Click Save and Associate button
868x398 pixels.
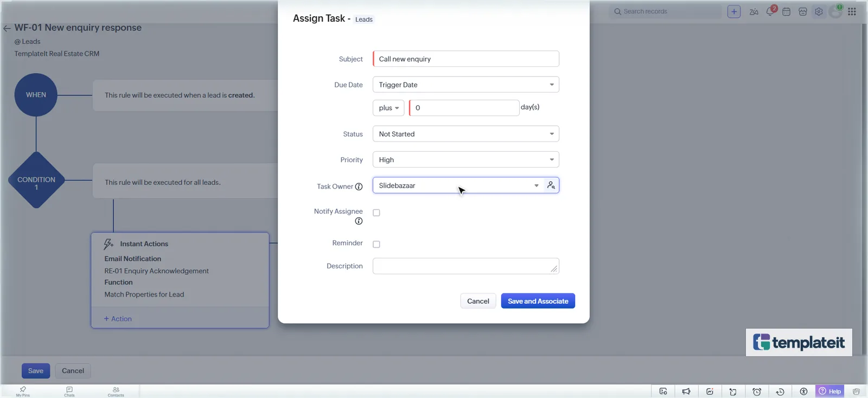pos(538,301)
